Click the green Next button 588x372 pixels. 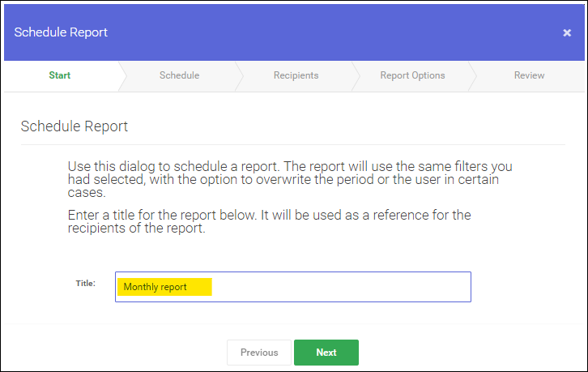326,353
